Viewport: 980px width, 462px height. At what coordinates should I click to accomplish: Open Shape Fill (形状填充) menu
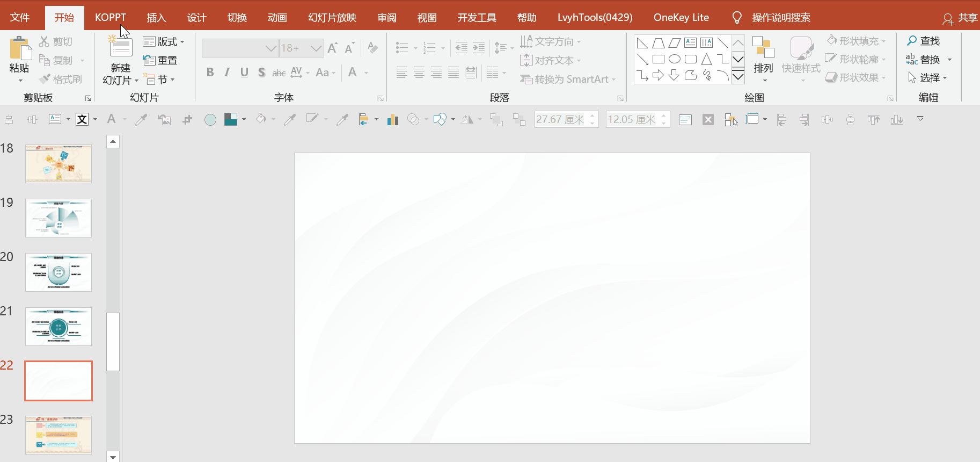(x=856, y=41)
